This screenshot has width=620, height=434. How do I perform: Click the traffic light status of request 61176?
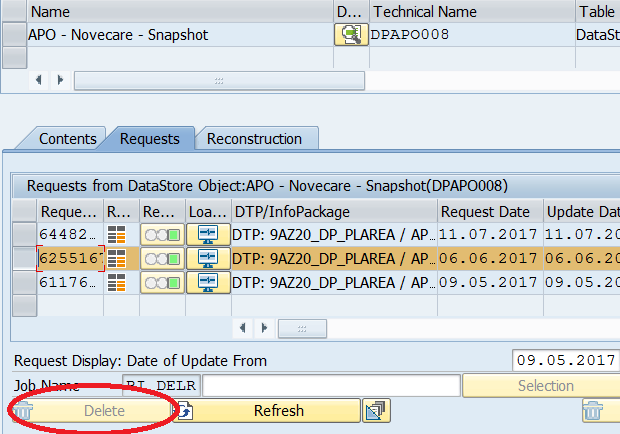[x=162, y=282]
